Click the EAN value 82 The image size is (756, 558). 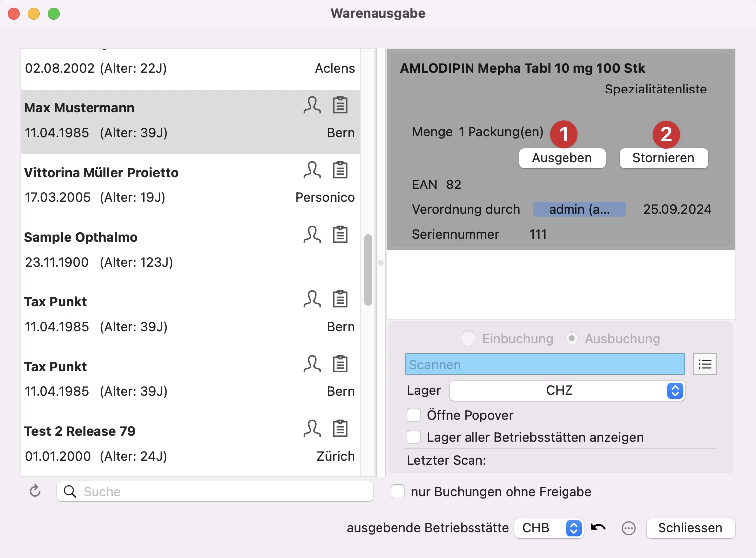pos(454,185)
